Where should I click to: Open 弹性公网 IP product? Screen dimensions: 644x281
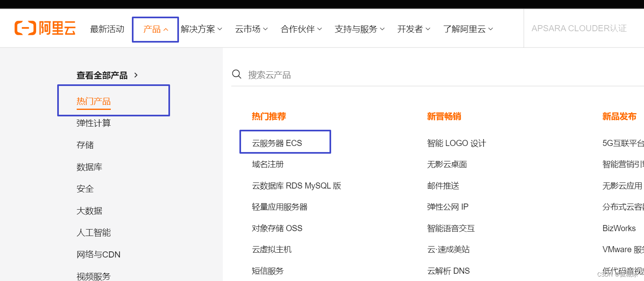(448, 207)
